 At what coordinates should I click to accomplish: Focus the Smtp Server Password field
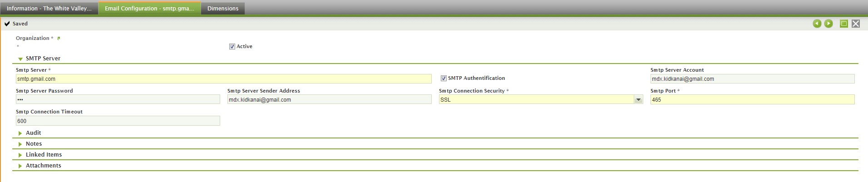point(118,100)
